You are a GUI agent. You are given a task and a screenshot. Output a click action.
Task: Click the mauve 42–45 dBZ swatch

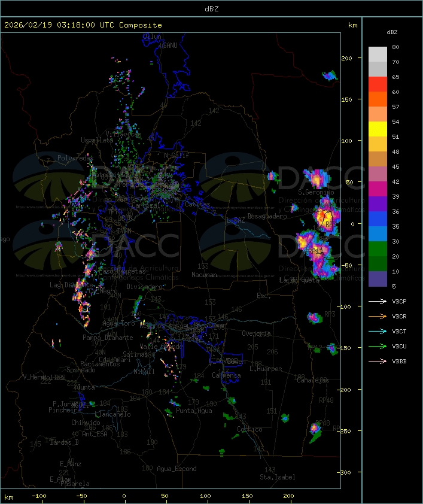pos(378,174)
